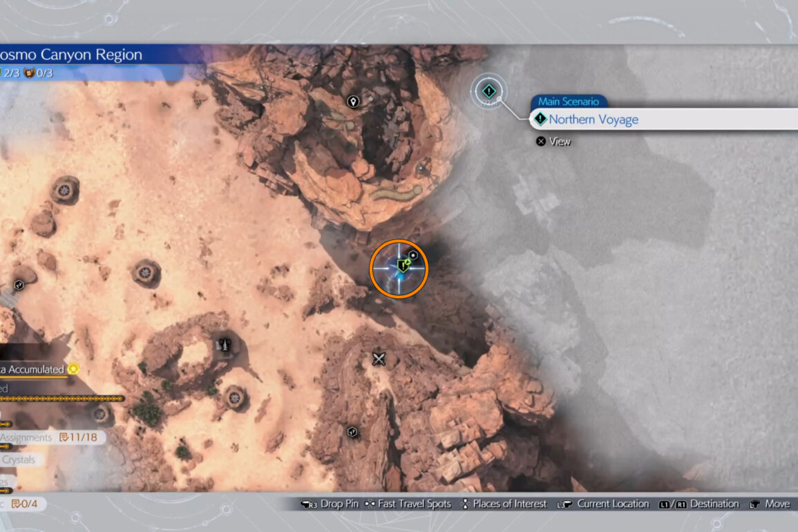Open the Cosmo Canyon Region header
Viewport: 798px width, 532px height.
pyautogui.click(x=71, y=55)
